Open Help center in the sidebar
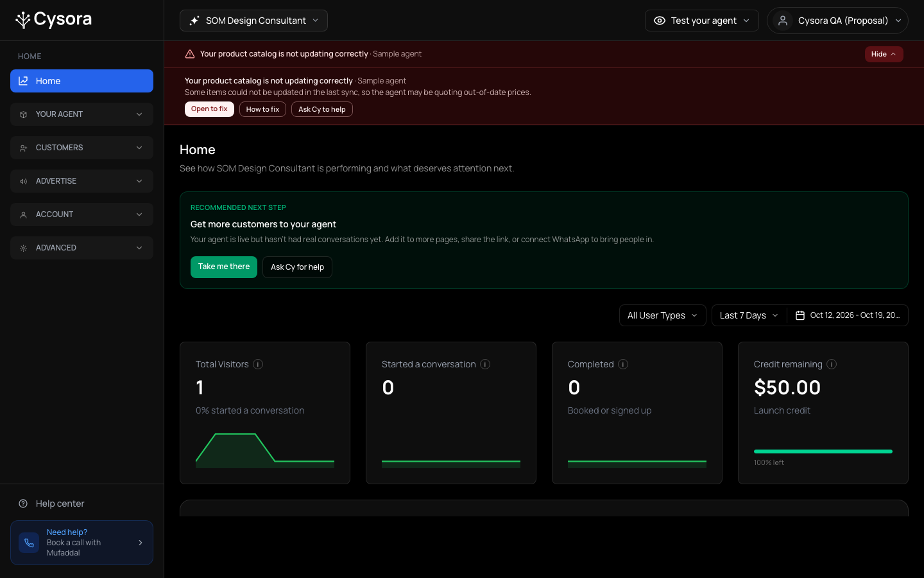 pos(81,504)
